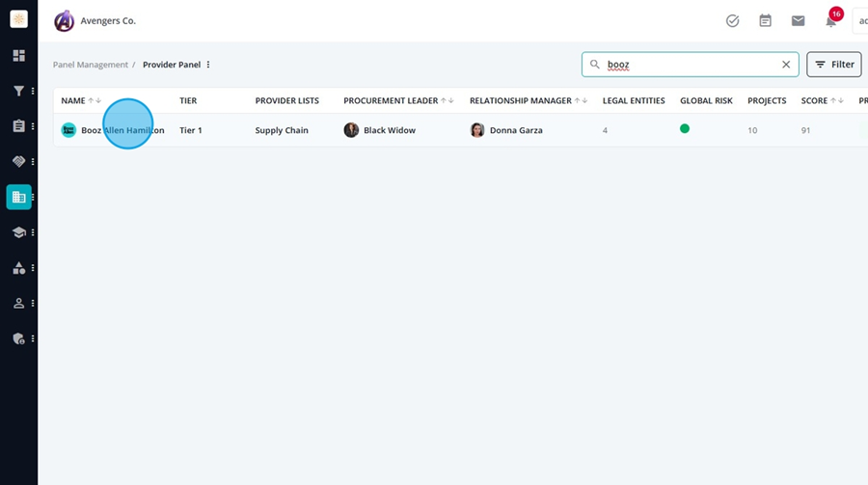Sort by RELATIONSHIP MANAGER column
Viewport: 868px width, 485px height.
pos(529,101)
